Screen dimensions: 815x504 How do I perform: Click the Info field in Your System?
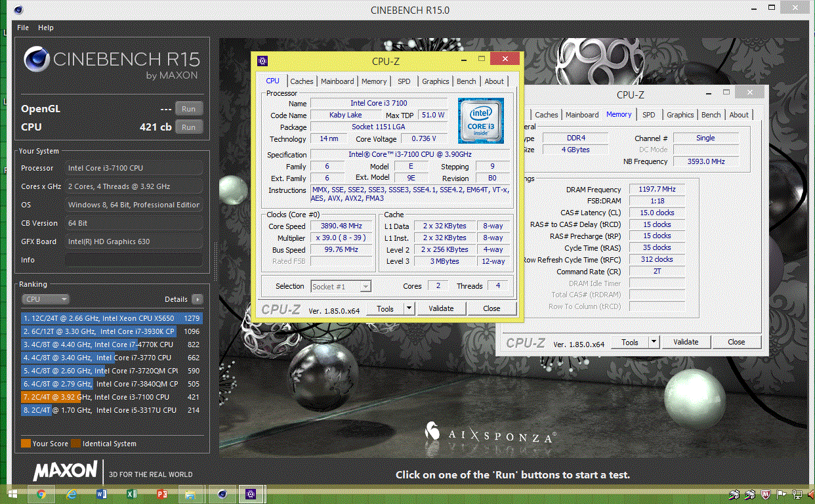(x=135, y=260)
